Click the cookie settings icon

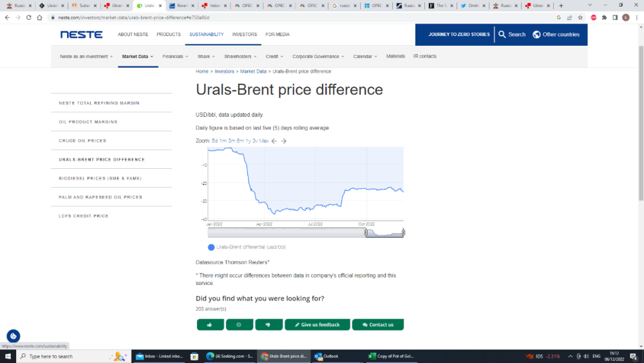[x=14, y=336]
